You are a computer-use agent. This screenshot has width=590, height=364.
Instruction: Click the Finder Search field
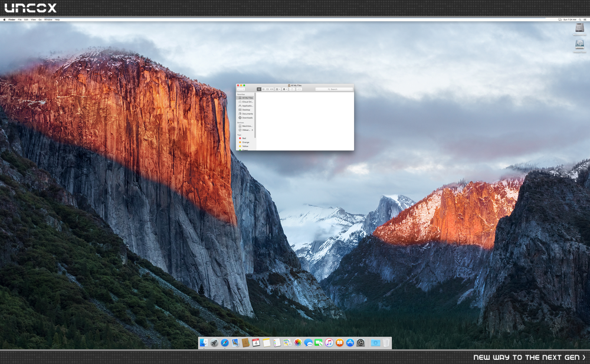point(334,89)
